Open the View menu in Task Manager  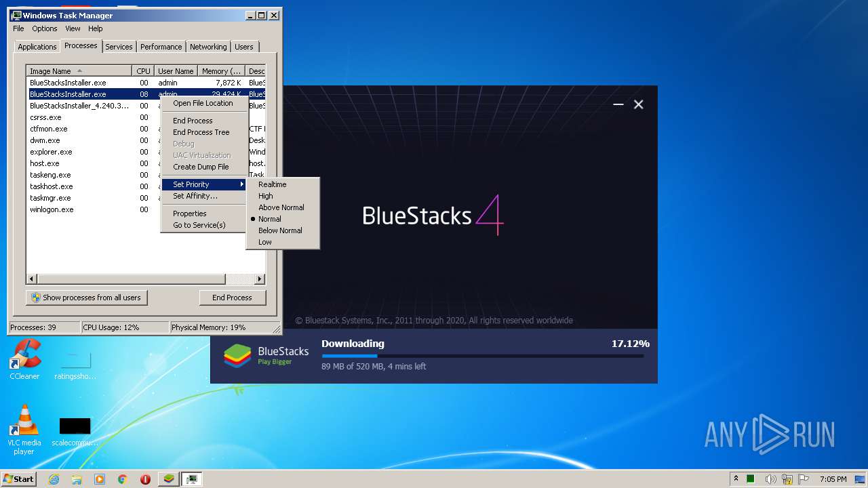pyautogui.click(x=73, y=28)
